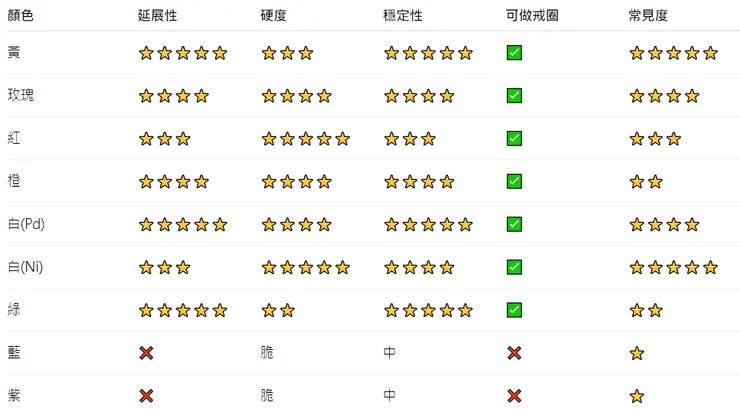
Task: Click the single star in the 藍 row
Action: (637, 353)
